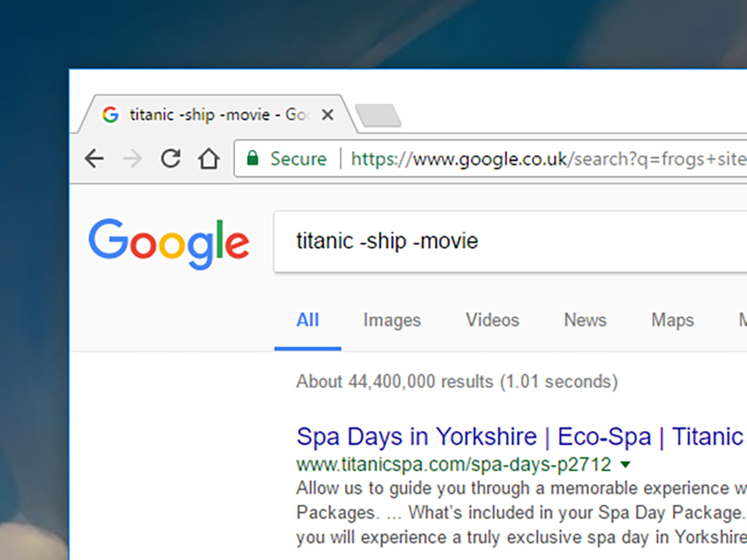
Task: Click the greyed-out forward arrow
Action: [x=132, y=159]
